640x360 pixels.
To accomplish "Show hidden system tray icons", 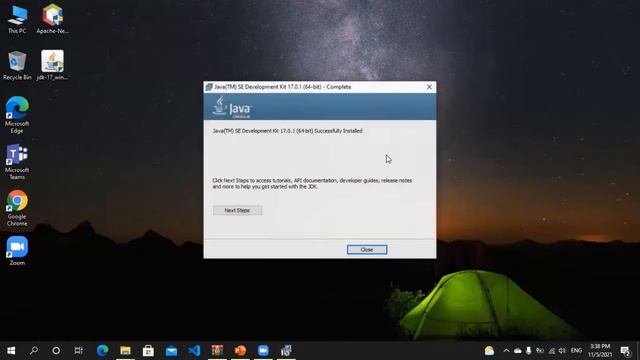I will [506, 351].
